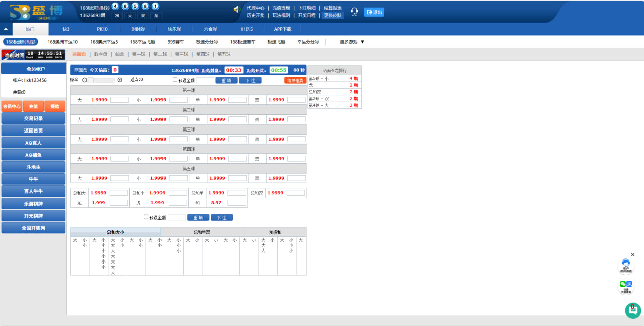Select the 六合彩 tab
Screen dimensions: 644x326
[x=210, y=29]
